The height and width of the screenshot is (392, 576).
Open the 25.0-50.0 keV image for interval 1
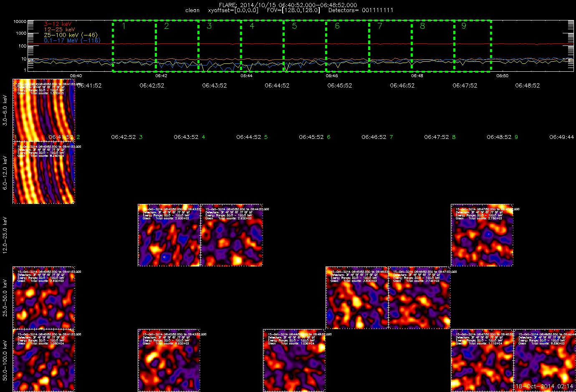pyautogui.click(x=44, y=298)
